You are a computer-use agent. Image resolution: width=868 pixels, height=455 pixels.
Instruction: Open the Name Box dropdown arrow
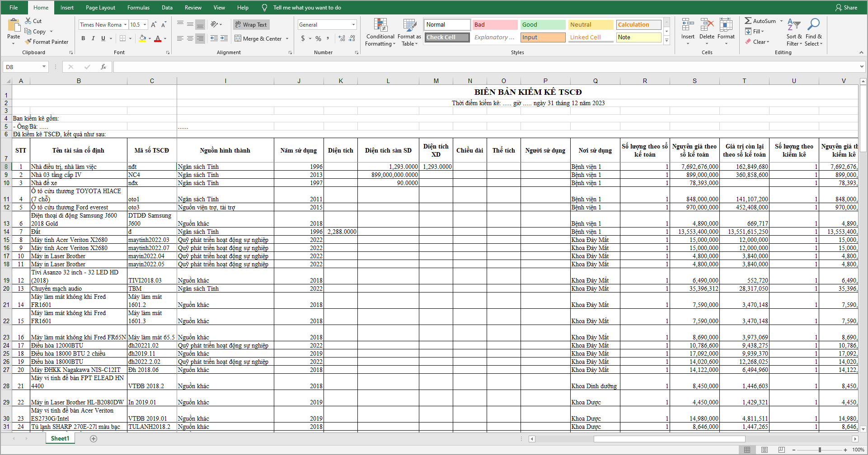(44, 67)
